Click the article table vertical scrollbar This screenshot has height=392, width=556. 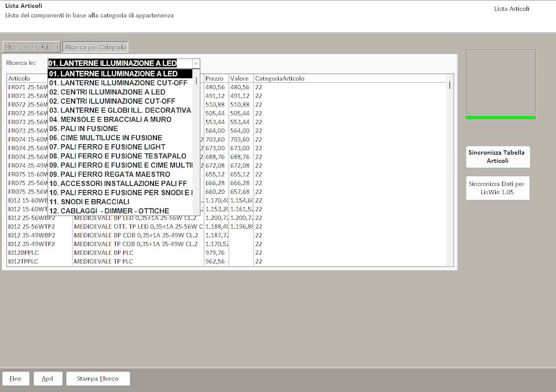(449, 170)
